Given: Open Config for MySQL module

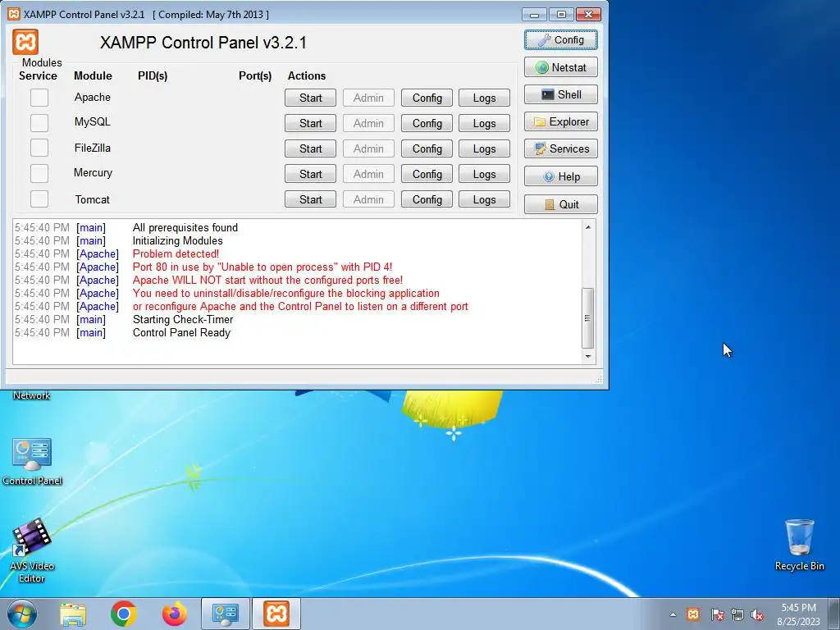Looking at the screenshot, I should pos(427,123).
